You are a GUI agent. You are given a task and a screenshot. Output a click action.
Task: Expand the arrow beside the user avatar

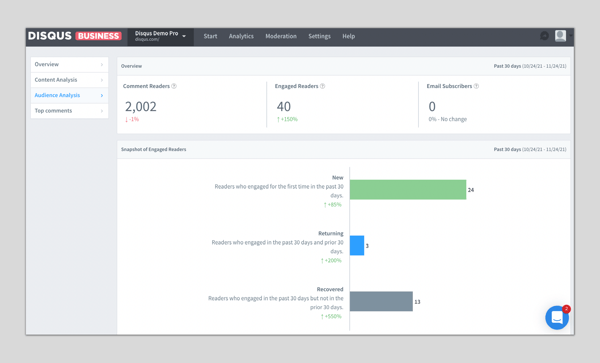[x=571, y=36]
